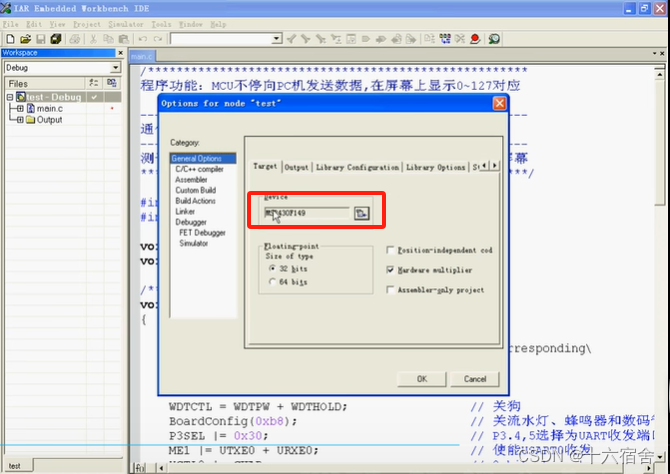Viewport: 670px width, 474px height.
Task: Enable Position-independent code checkbox
Action: pos(390,250)
